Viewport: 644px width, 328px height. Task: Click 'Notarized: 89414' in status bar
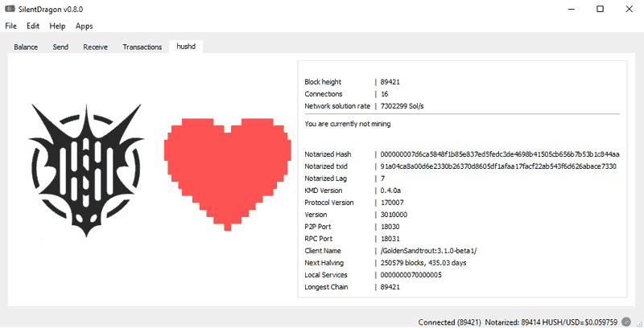point(513,322)
